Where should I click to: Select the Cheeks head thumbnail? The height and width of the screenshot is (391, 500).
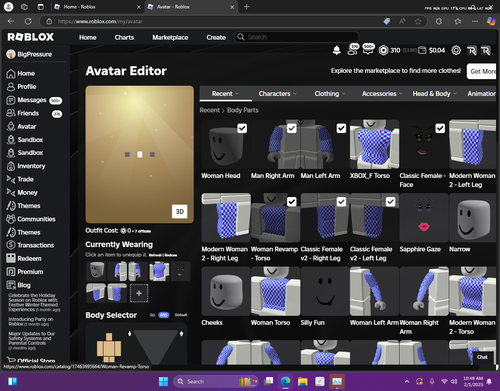[x=226, y=291]
